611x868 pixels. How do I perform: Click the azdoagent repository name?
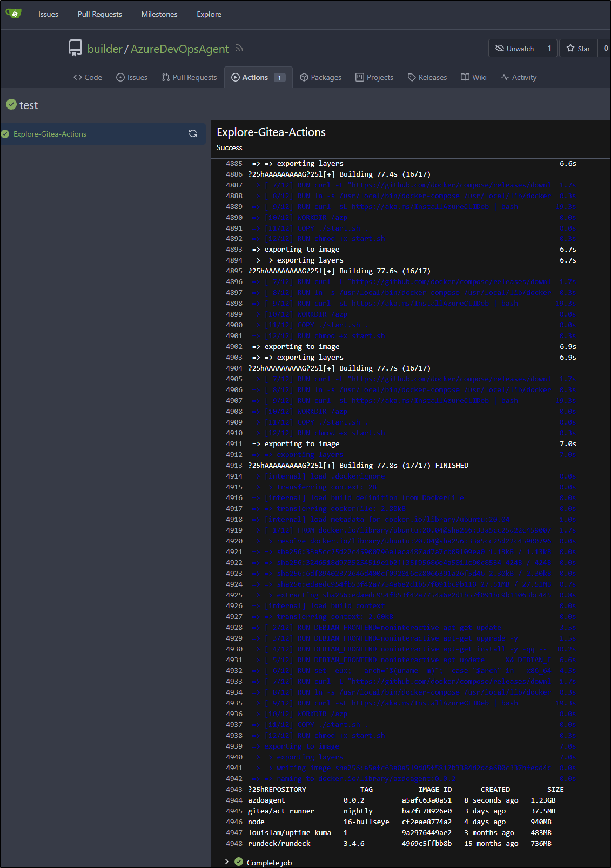266,800
